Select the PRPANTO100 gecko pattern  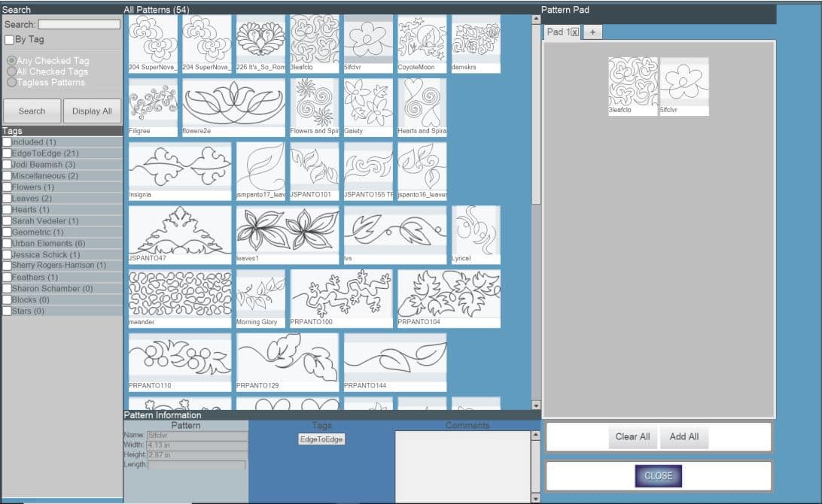[x=341, y=294]
